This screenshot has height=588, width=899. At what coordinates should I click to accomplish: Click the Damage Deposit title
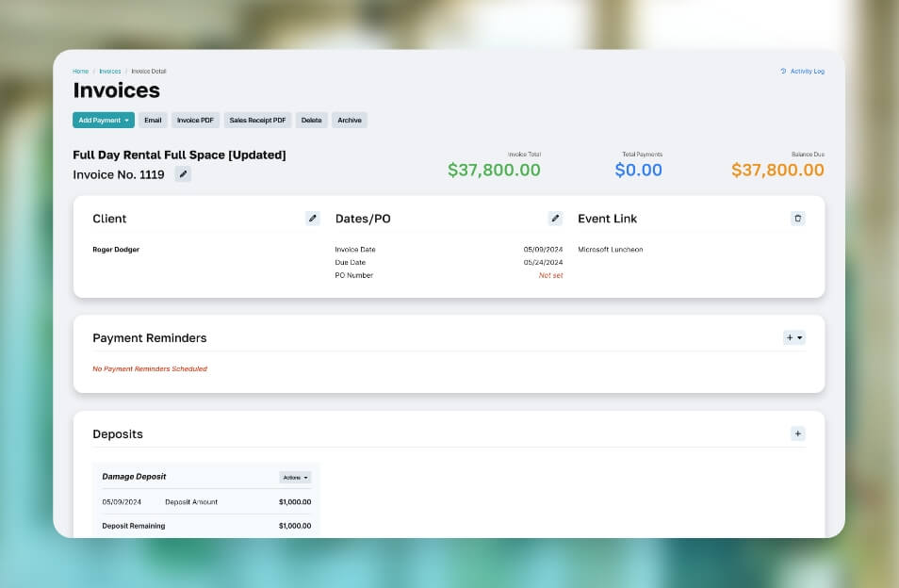click(134, 476)
